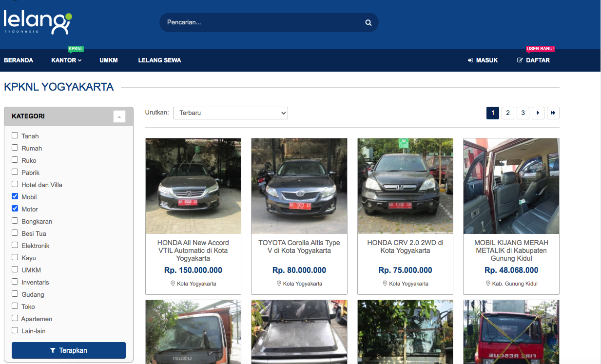Go to next results page arrow
601x364 pixels.
click(538, 113)
